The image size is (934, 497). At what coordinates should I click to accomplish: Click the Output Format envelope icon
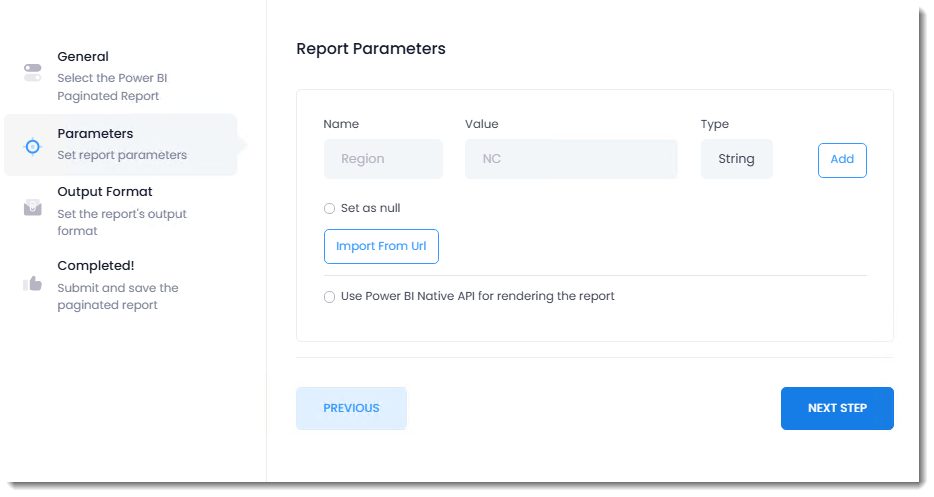point(33,207)
